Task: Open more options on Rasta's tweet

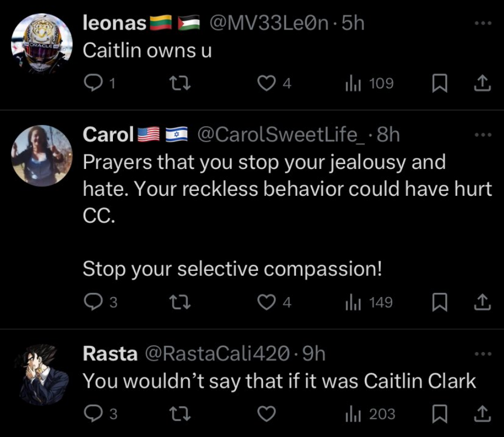Action: coord(483,354)
